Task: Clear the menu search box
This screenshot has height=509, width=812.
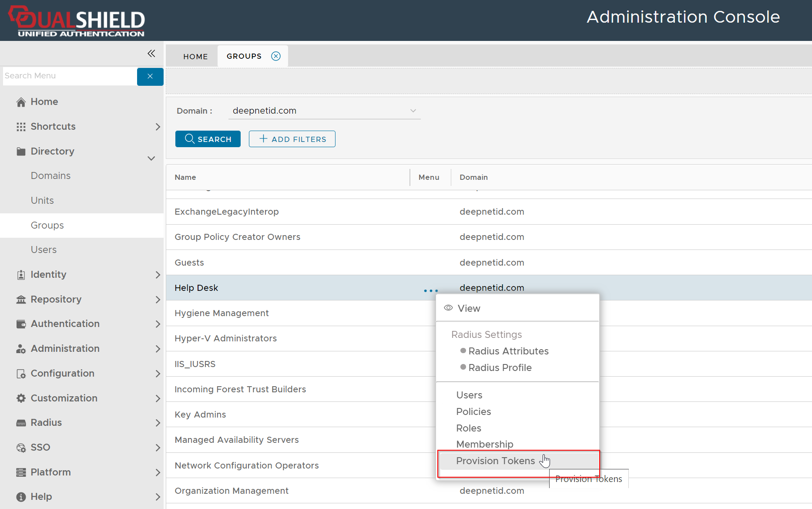Action: click(x=150, y=76)
